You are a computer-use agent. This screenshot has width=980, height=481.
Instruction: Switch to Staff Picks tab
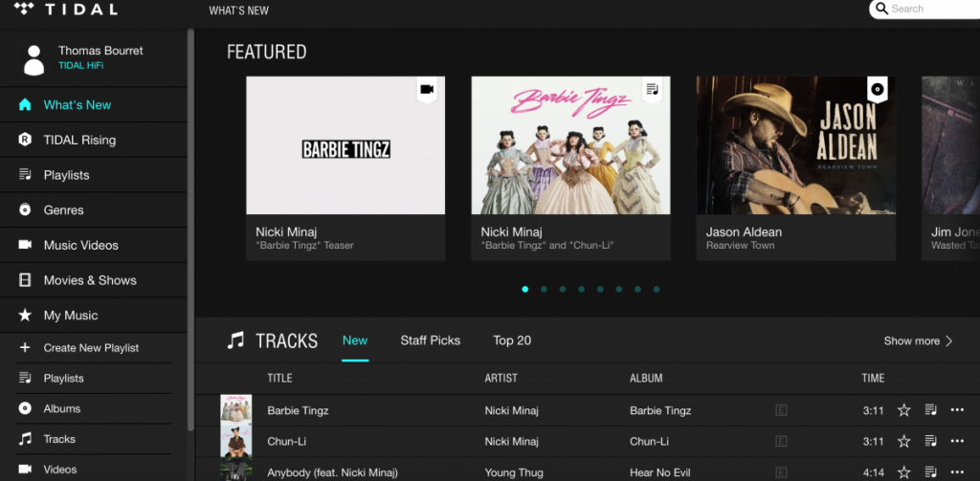coord(430,340)
